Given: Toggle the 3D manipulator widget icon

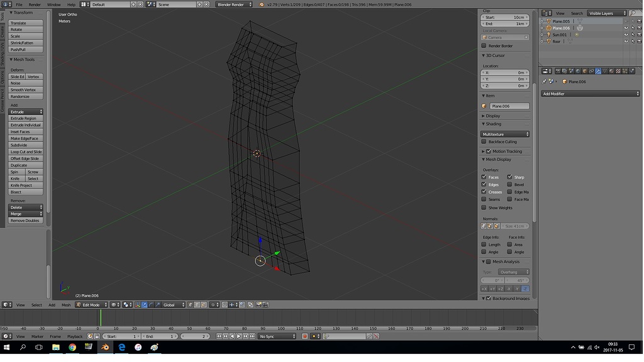Looking at the screenshot, I should point(138,305).
